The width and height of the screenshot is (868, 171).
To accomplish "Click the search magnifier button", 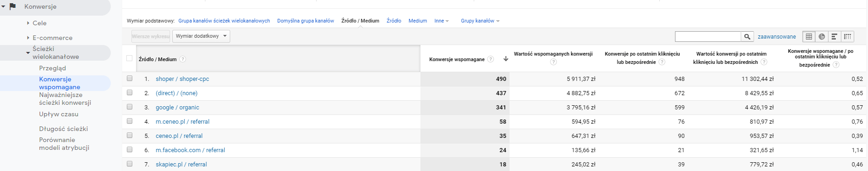I will click(x=747, y=36).
